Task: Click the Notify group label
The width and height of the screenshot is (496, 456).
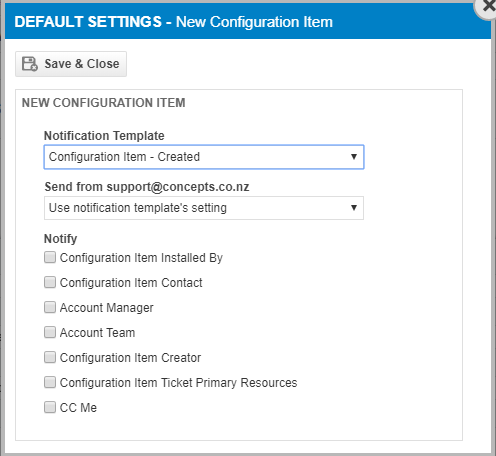Action: (61, 239)
